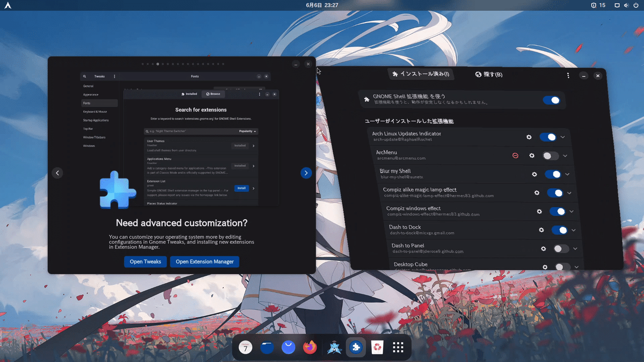
Task: Expand Arch Linux Updates Indicator details
Action: [x=562, y=137]
